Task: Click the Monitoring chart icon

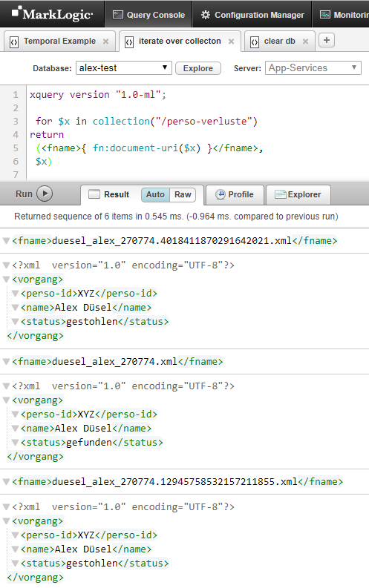Action: [x=324, y=15]
